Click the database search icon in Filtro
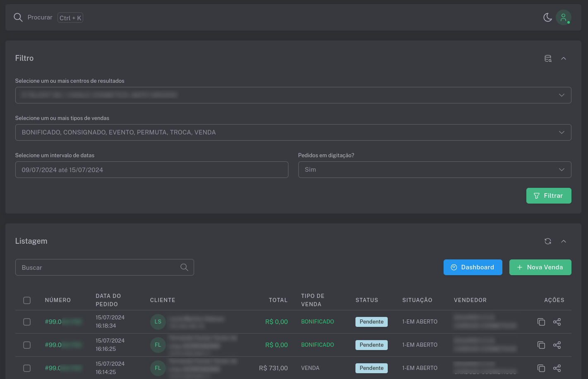Viewport: 588px width, 379px height. pyautogui.click(x=548, y=59)
